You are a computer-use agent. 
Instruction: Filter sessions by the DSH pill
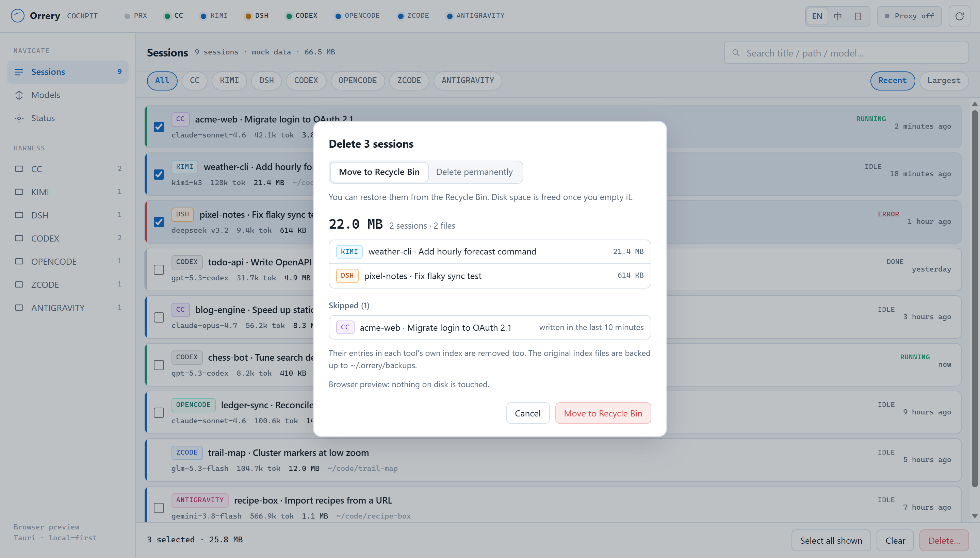coord(266,81)
